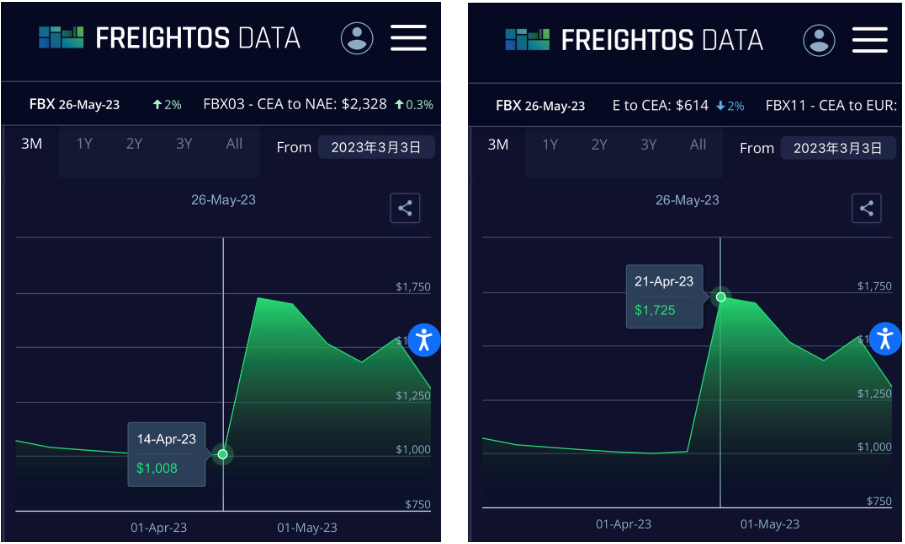Screen dimensions: 905x544
Task: Open the From date picker in the right panel
Action: (838, 148)
